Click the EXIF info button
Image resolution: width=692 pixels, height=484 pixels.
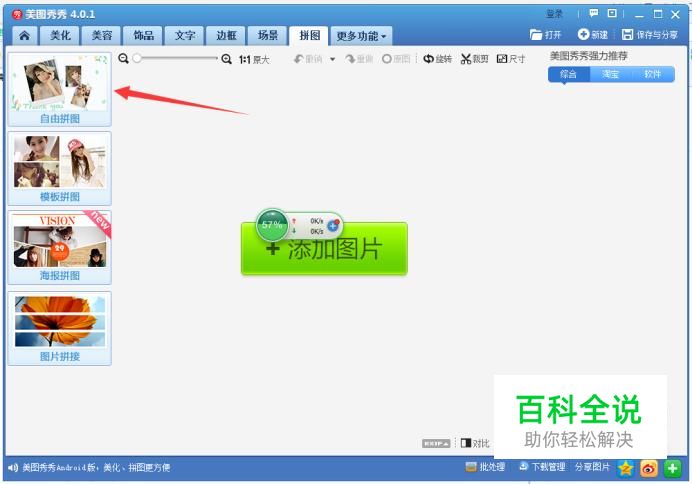[x=436, y=443]
